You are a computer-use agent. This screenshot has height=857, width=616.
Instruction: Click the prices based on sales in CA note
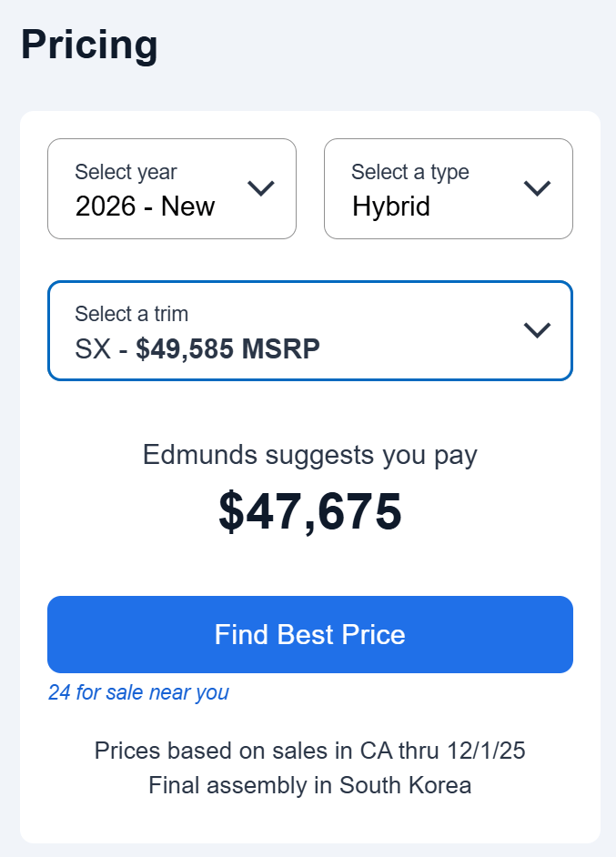point(309,751)
